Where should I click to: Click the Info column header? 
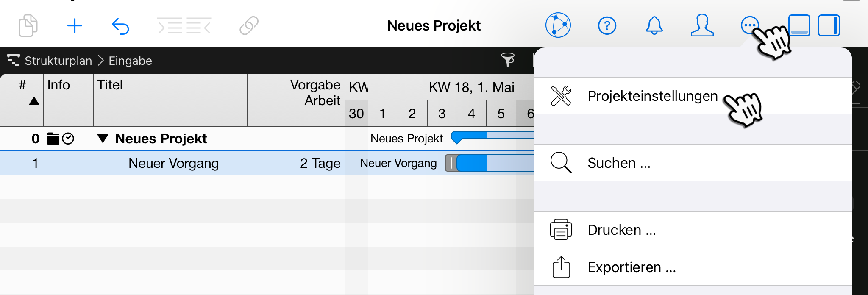pyautogui.click(x=68, y=100)
